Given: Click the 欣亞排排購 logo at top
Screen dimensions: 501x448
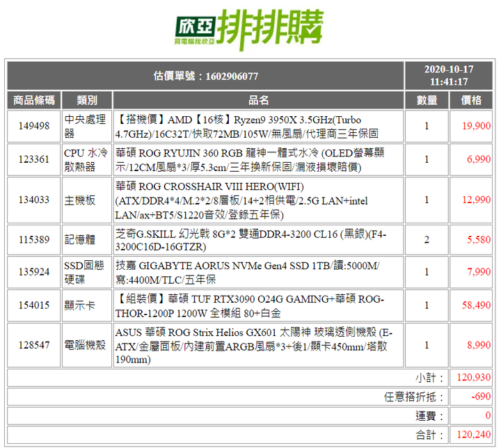Looking at the screenshot, I should click(249, 29).
